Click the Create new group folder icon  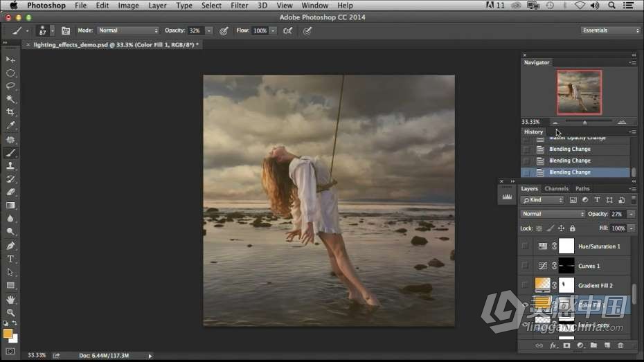tap(593, 345)
